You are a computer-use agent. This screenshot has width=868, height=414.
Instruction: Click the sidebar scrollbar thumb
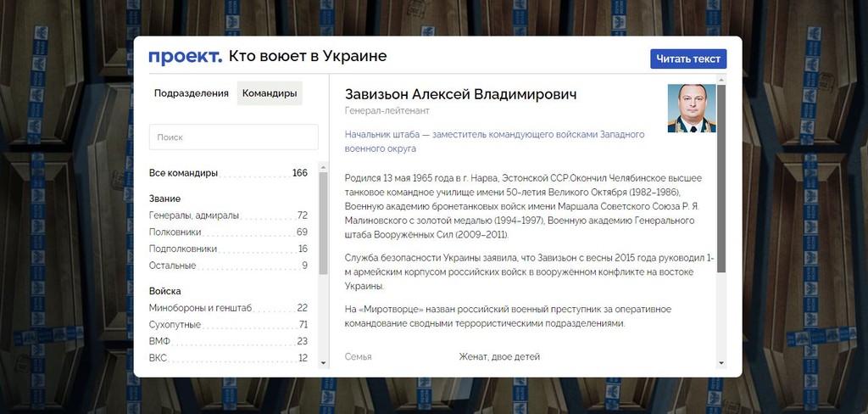(x=323, y=223)
